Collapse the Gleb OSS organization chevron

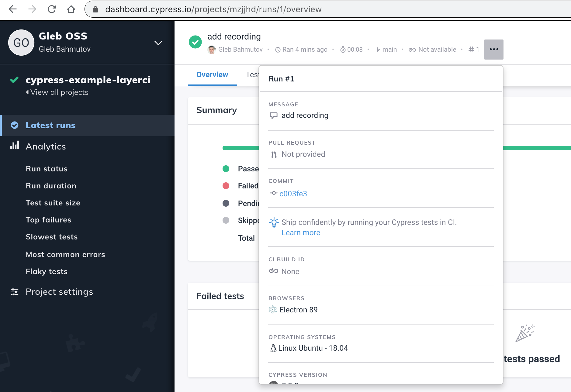[158, 43]
